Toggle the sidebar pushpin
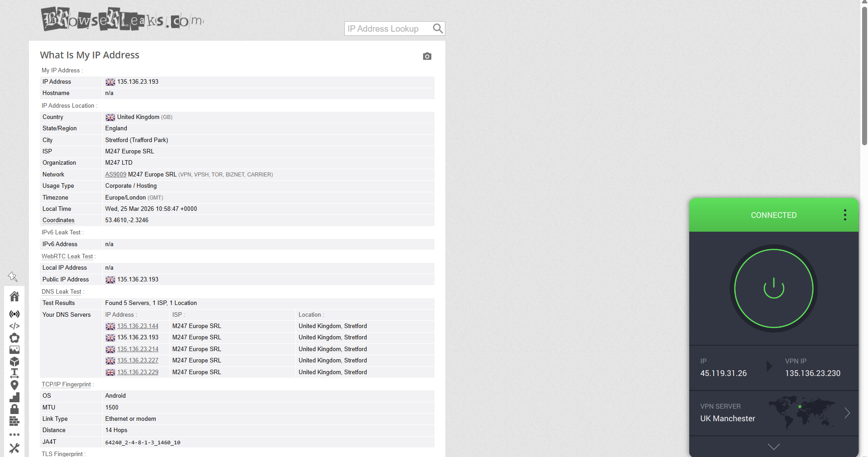 13,276
